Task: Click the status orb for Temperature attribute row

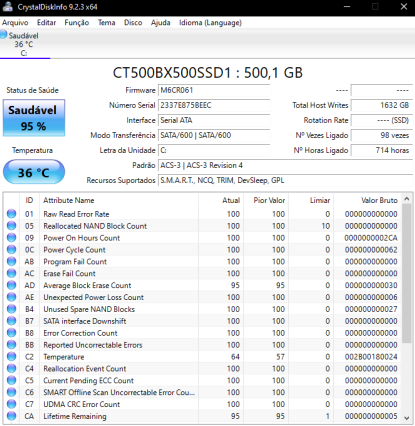Action: tap(11, 356)
